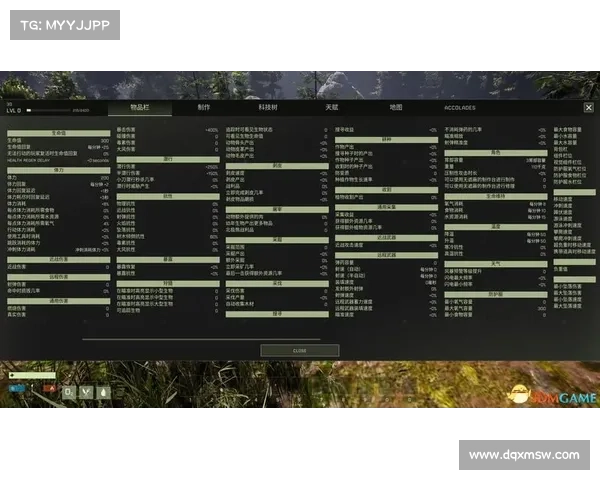The image size is (600, 480).
Task: Click the CLOSE button at the bottom
Action: (x=300, y=351)
